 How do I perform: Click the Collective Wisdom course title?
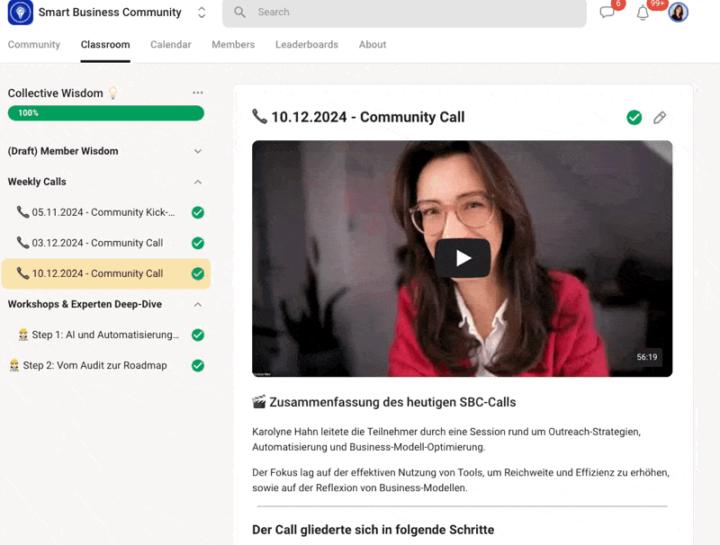tap(55, 93)
